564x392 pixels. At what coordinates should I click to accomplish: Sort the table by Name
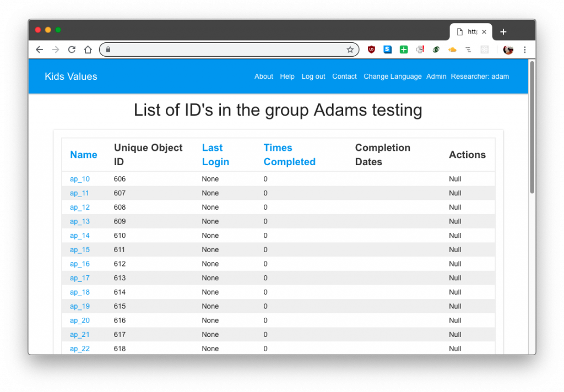click(84, 155)
